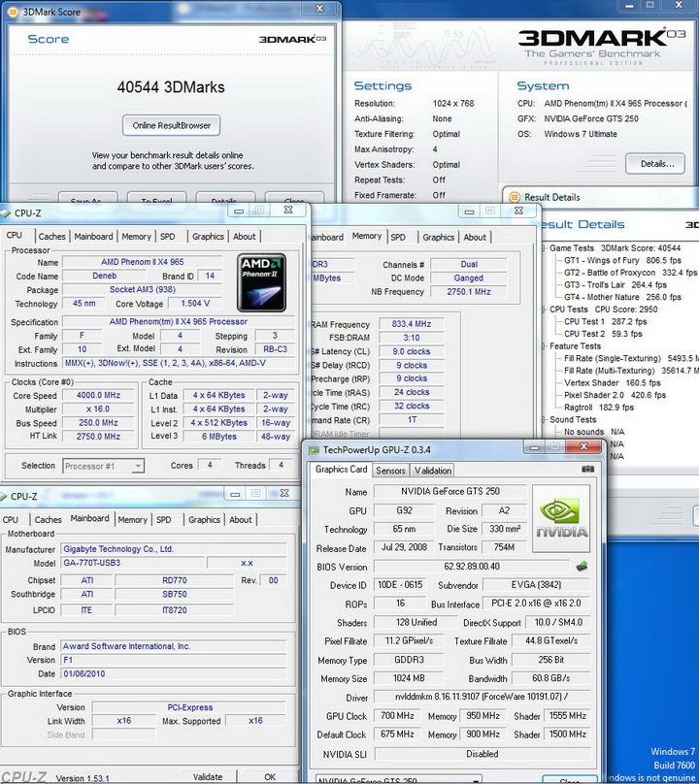Click GT3 - Troll's Lair result row
This screenshot has height=784, width=699.
[x=616, y=285]
